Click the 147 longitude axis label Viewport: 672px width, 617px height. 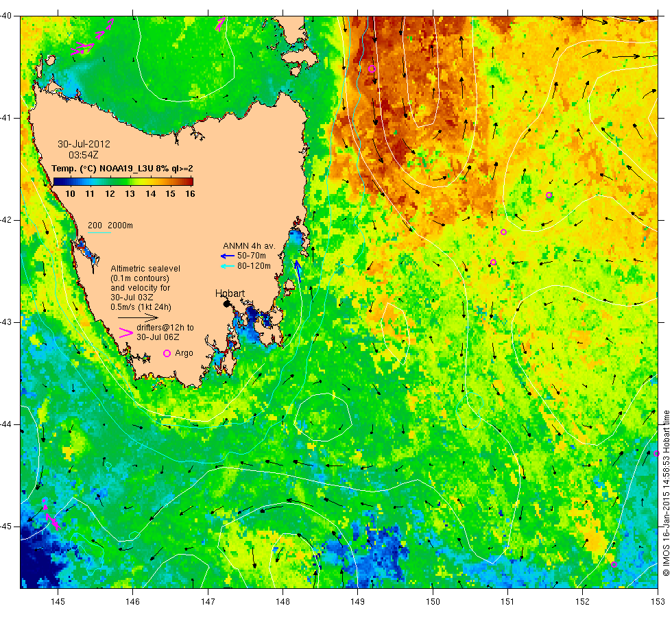[x=208, y=602]
